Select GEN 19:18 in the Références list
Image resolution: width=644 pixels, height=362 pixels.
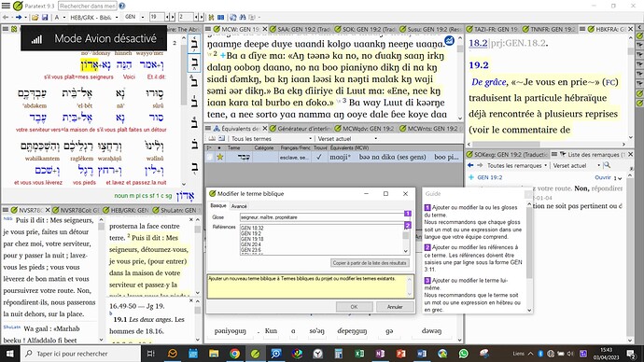point(252,239)
